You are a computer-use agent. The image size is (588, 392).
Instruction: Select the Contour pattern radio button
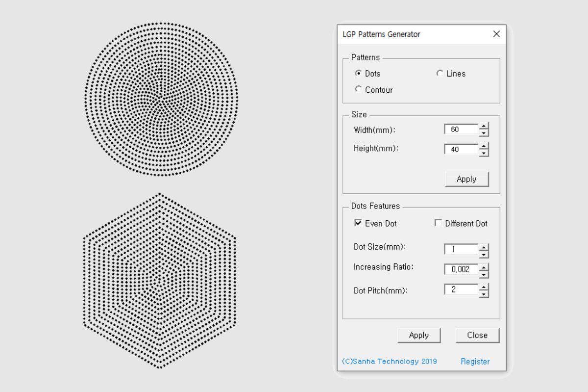click(x=358, y=89)
